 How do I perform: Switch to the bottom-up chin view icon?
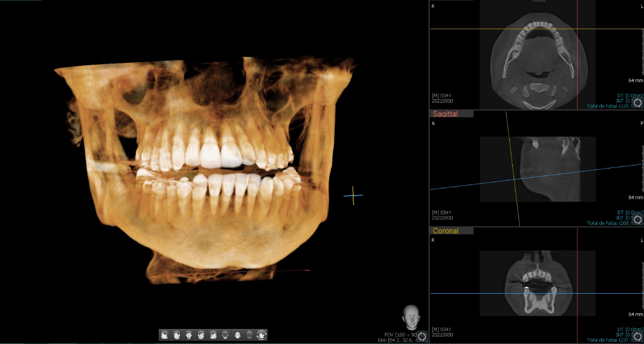pyautogui.click(x=237, y=335)
